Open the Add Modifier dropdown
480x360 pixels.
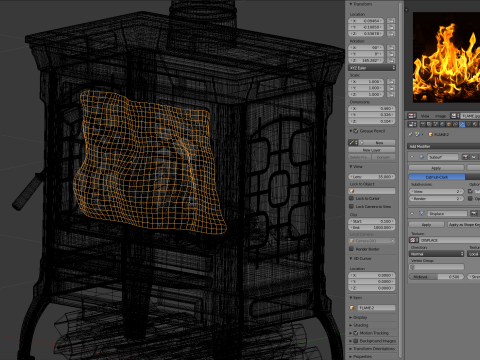pyautogui.click(x=444, y=146)
